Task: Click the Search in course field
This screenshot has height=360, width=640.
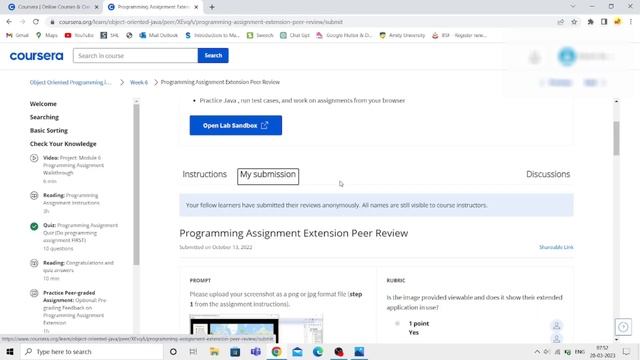Action: click(136, 56)
